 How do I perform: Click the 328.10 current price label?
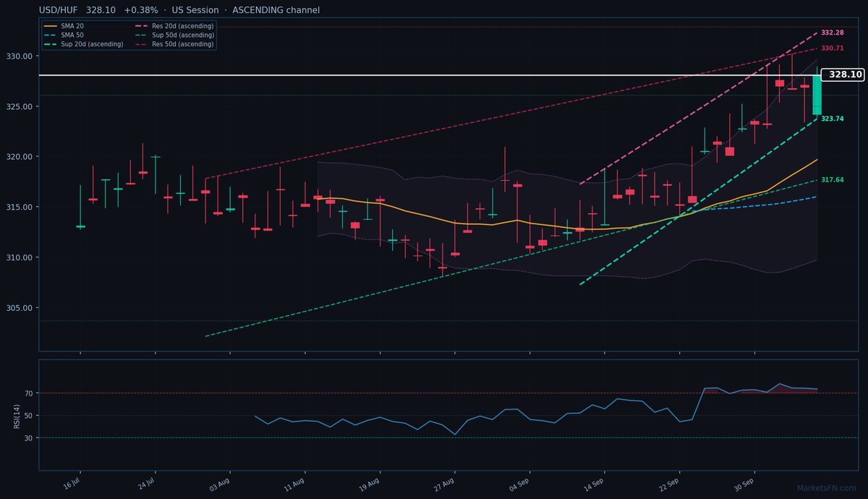(x=844, y=74)
